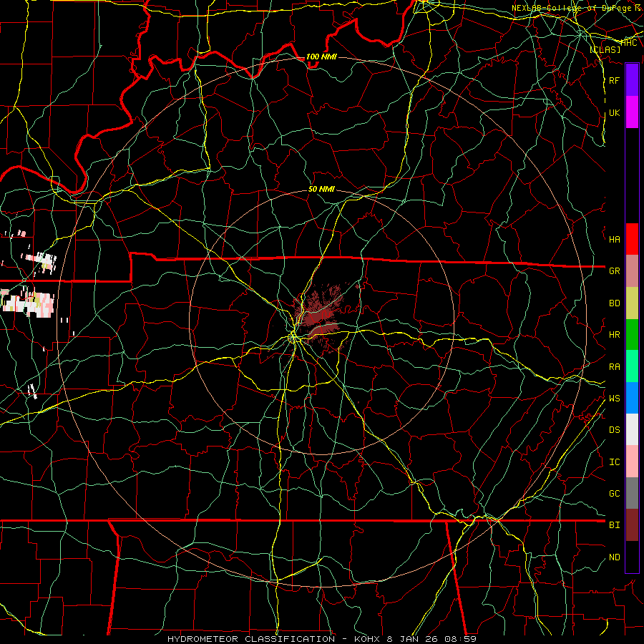Click the "DS" legend label
Viewport: 644px width, 644px height.
(615, 430)
